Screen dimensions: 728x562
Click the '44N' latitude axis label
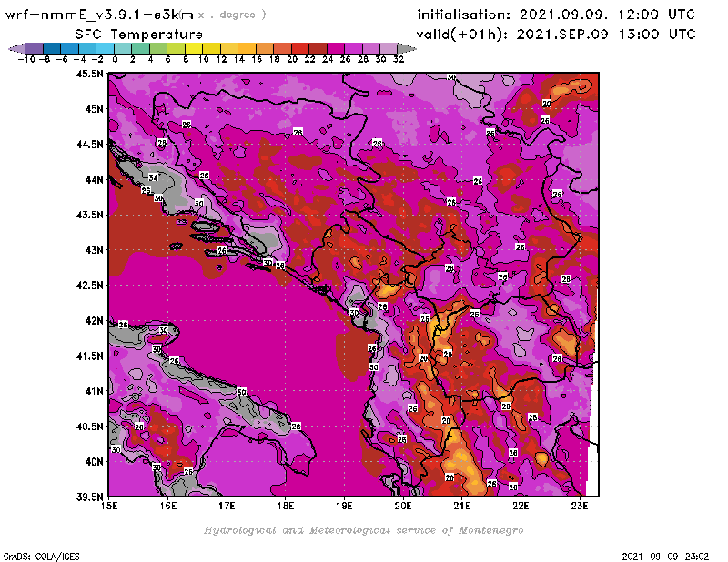[94, 179]
